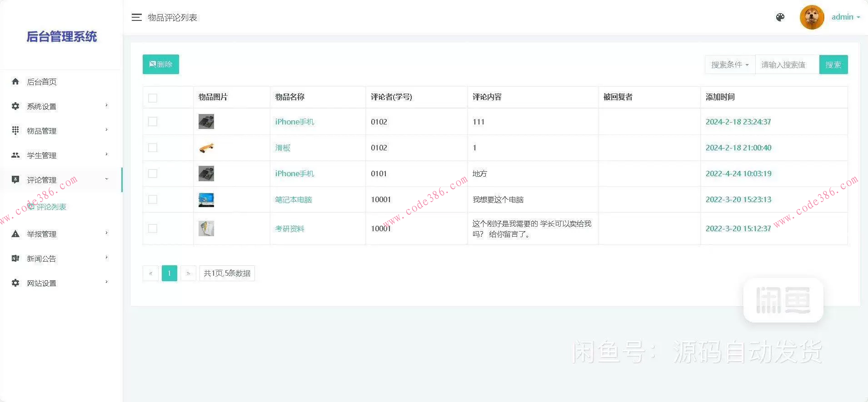Image resolution: width=868 pixels, height=402 pixels.
Task: Click the 搜索 button
Action: (x=833, y=65)
